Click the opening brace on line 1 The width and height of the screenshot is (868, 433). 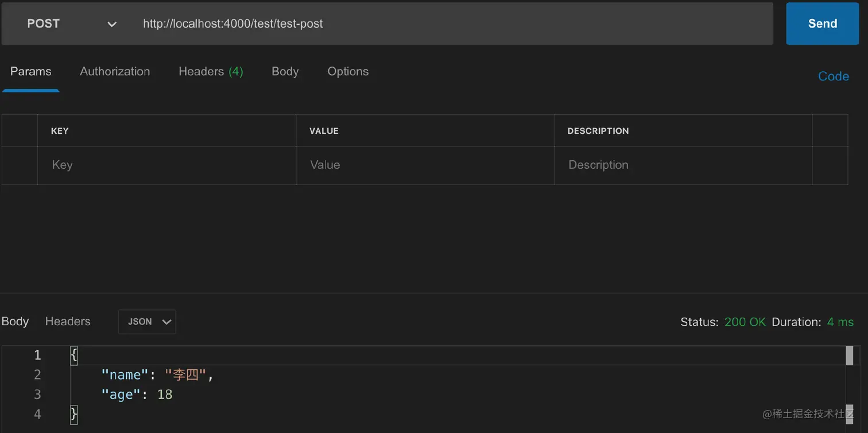(73, 355)
